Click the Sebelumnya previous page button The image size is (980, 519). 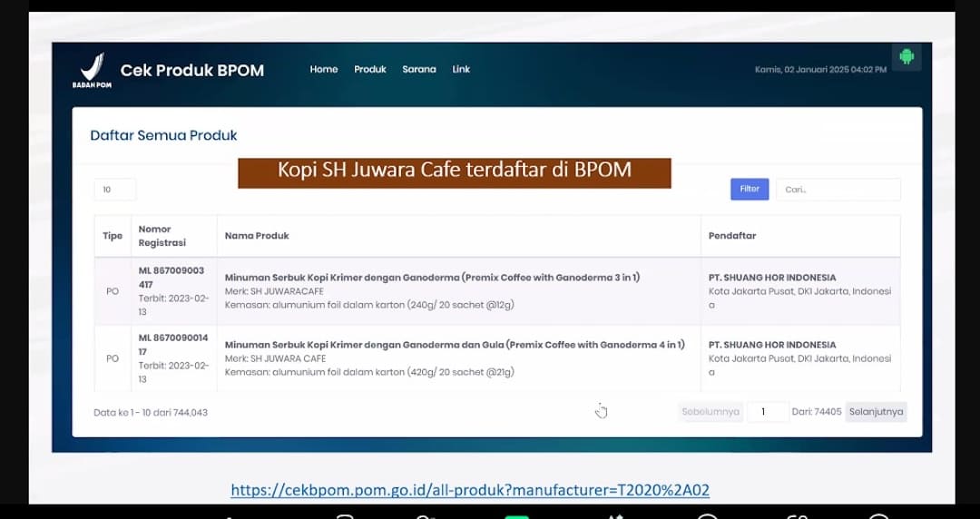point(710,412)
